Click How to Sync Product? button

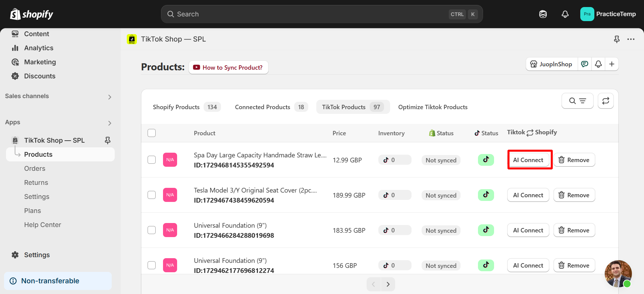(228, 67)
